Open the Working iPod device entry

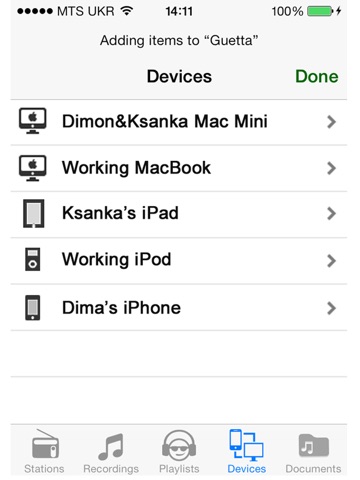click(179, 261)
